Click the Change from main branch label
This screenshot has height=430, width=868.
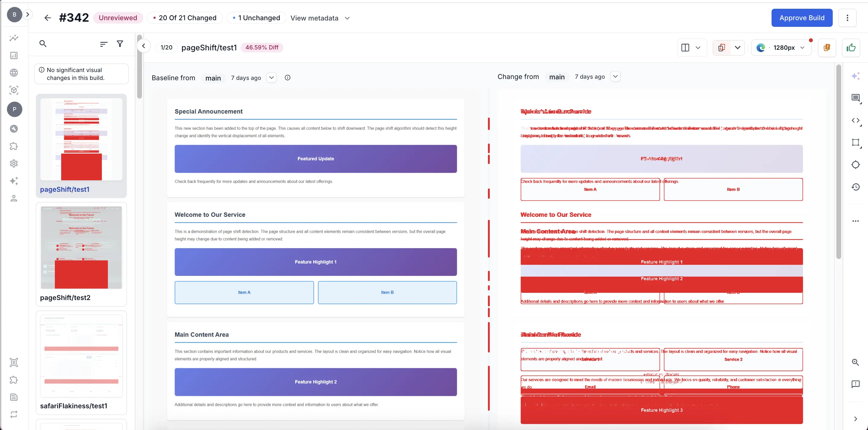click(557, 77)
